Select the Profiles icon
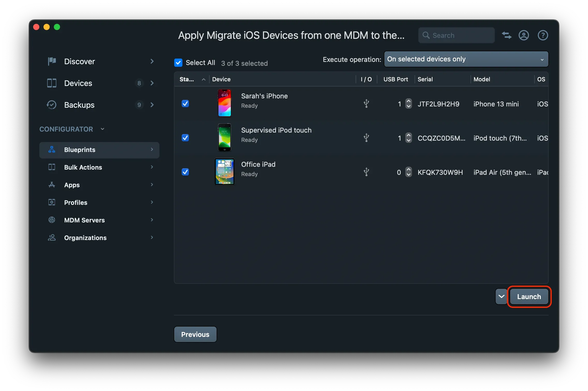Image resolution: width=588 pixels, height=391 pixels. click(x=52, y=202)
